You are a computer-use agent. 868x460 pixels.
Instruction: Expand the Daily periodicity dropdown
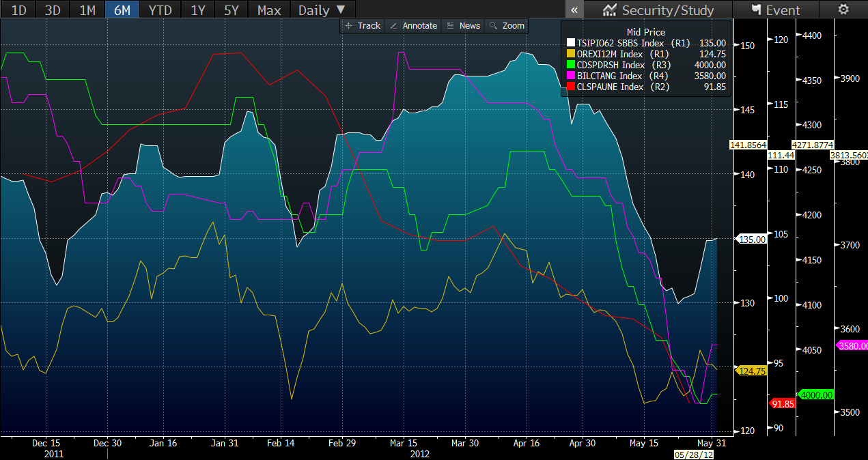pos(322,10)
